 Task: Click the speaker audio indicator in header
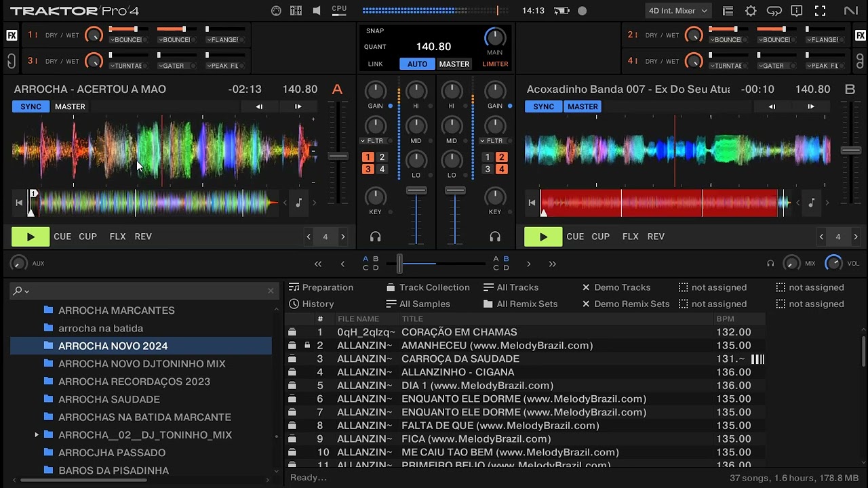[x=317, y=11]
